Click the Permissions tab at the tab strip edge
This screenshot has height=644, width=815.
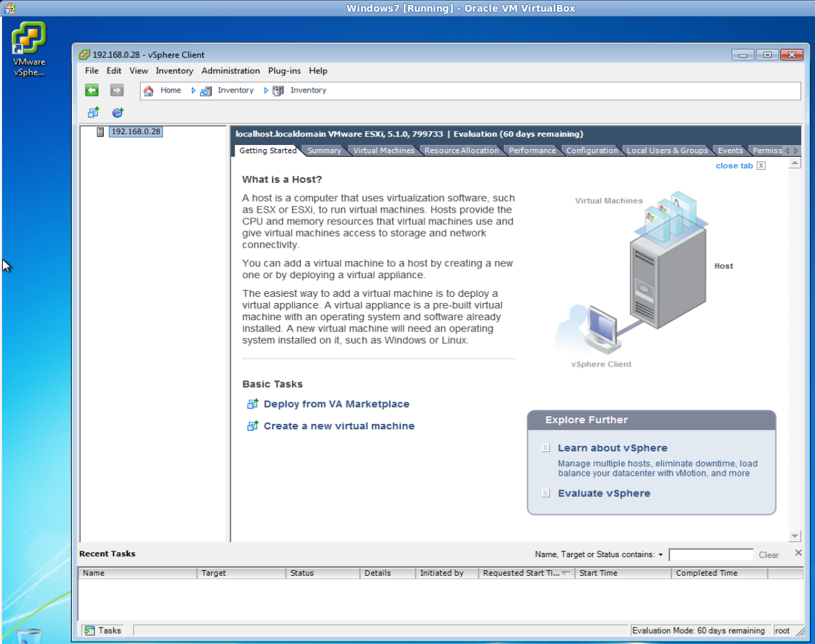click(766, 150)
